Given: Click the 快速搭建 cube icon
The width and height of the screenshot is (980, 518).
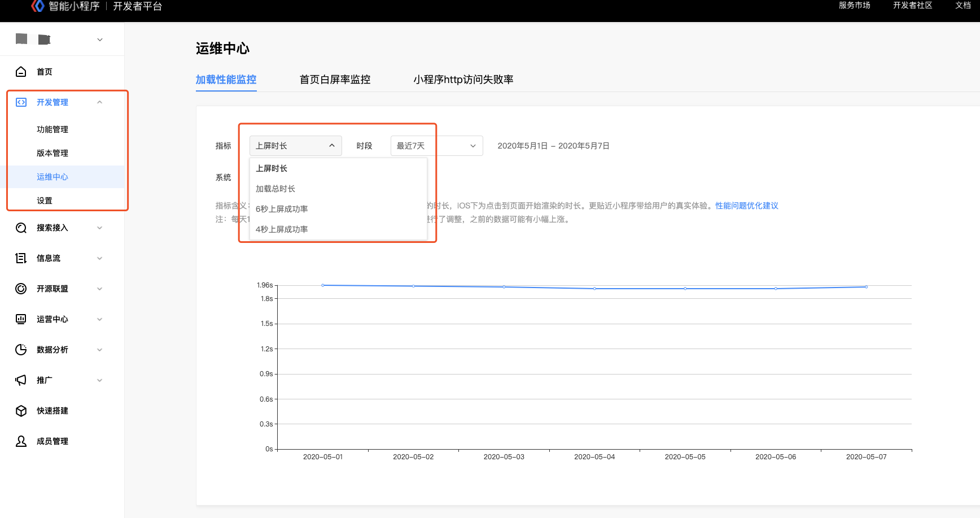Looking at the screenshot, I should coord(21,411).
